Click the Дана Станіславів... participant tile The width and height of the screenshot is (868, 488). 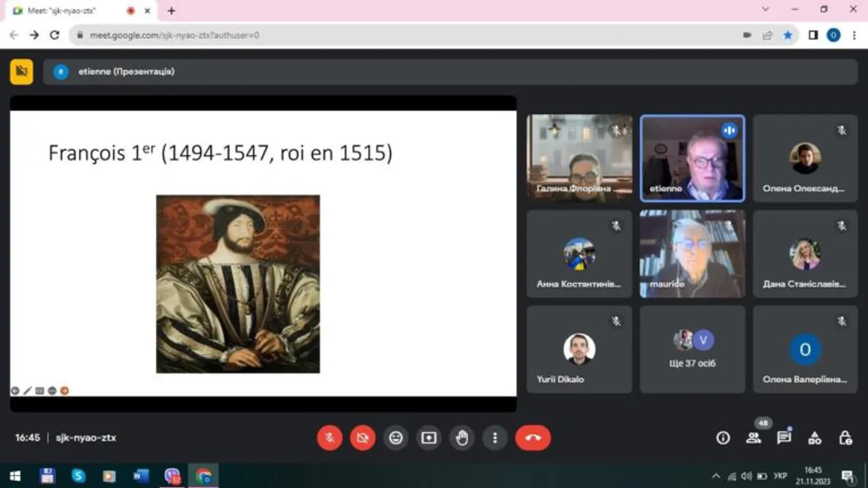tap(805, 254)
